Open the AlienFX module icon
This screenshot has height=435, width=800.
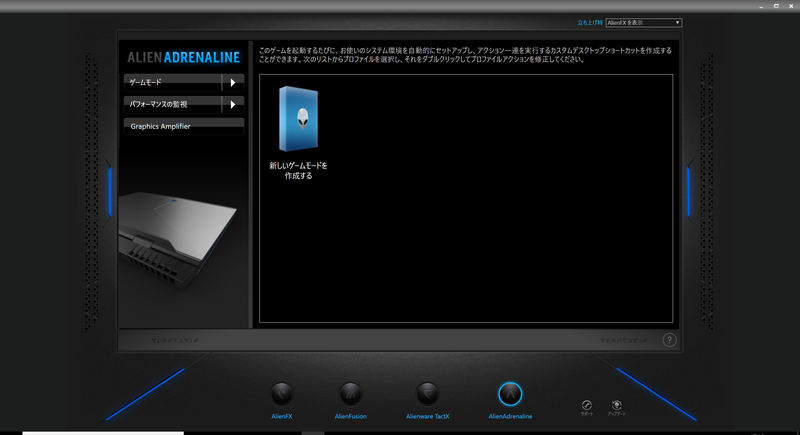tap(282, 394)
